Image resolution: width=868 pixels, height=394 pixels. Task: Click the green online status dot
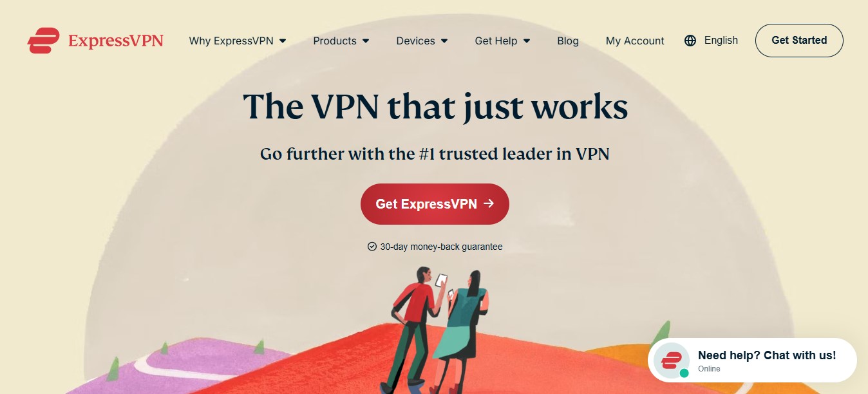(684, 373)
